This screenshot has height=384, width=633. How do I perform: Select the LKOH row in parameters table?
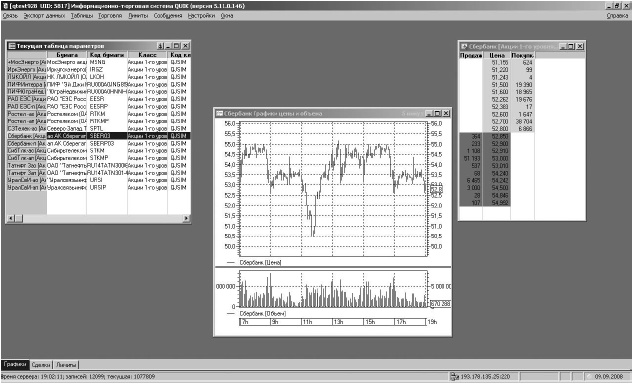(x=98, y=77)
